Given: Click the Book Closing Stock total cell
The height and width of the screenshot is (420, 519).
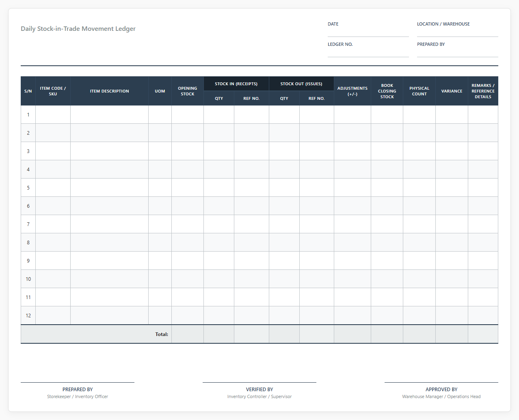Looking at the screenshot, I should tap(387, 334).
